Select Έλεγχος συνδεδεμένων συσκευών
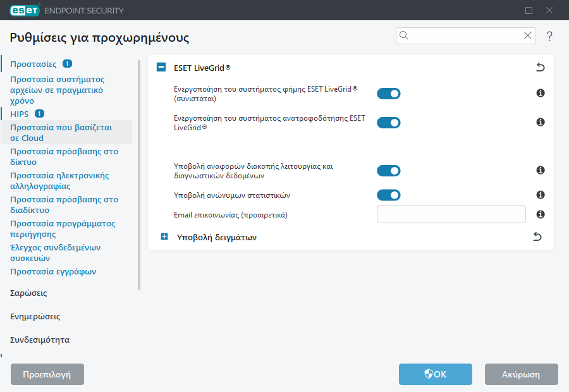The image size is (569, 392). point(55,253)
